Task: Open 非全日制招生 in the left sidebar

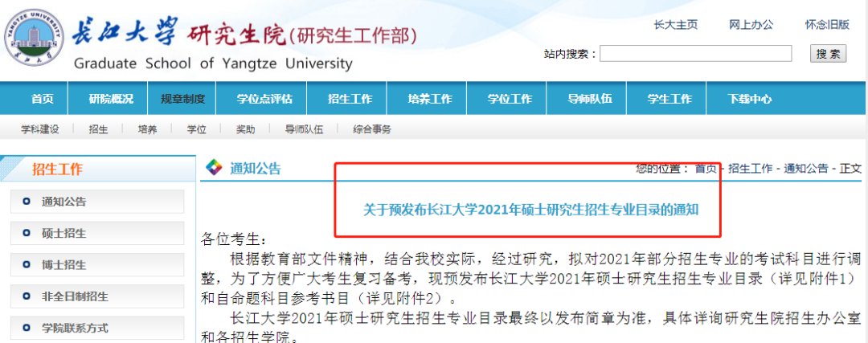Action: click(74, 296)
